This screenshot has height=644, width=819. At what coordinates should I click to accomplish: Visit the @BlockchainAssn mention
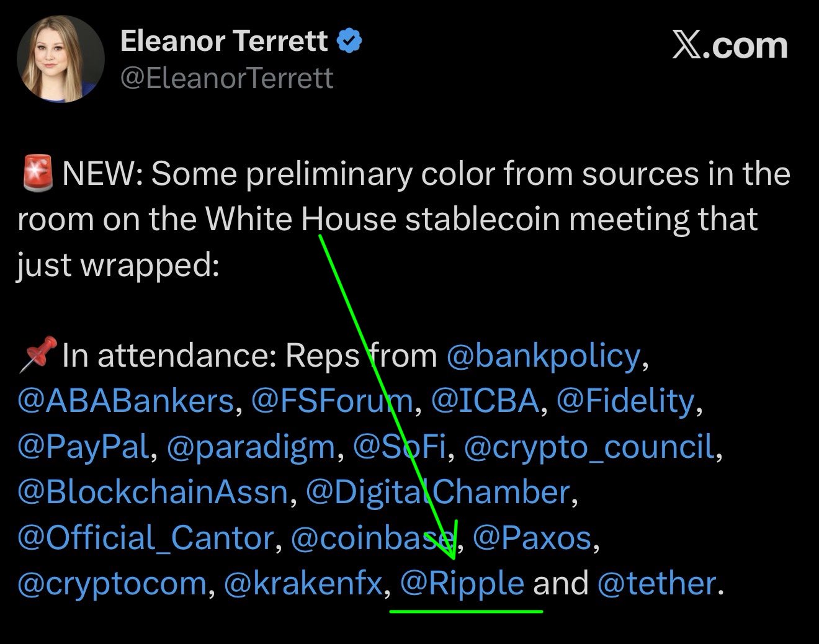153,493
